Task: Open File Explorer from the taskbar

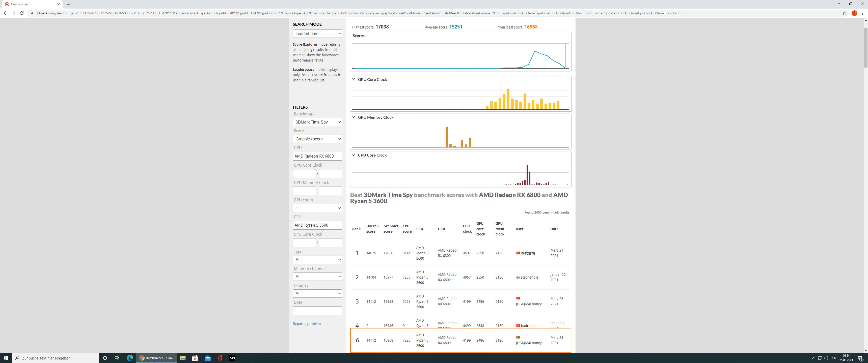Action: [183, 358]
